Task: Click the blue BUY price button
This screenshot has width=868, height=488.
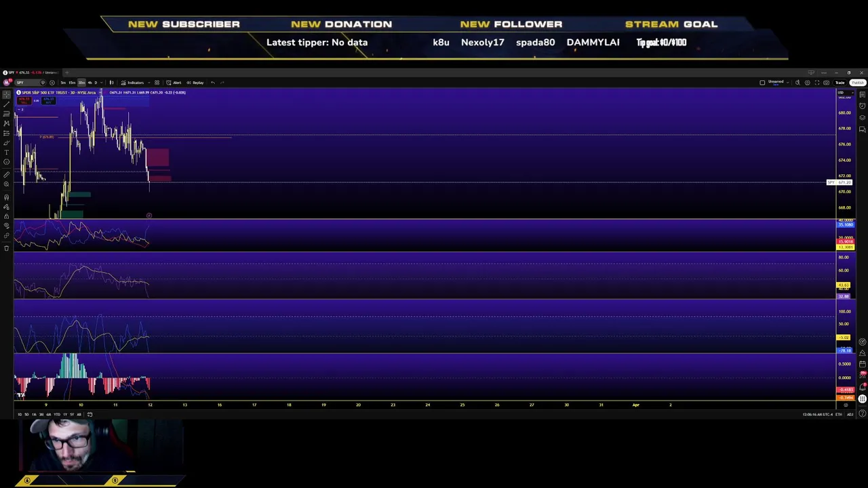Action: pos(49,101)
